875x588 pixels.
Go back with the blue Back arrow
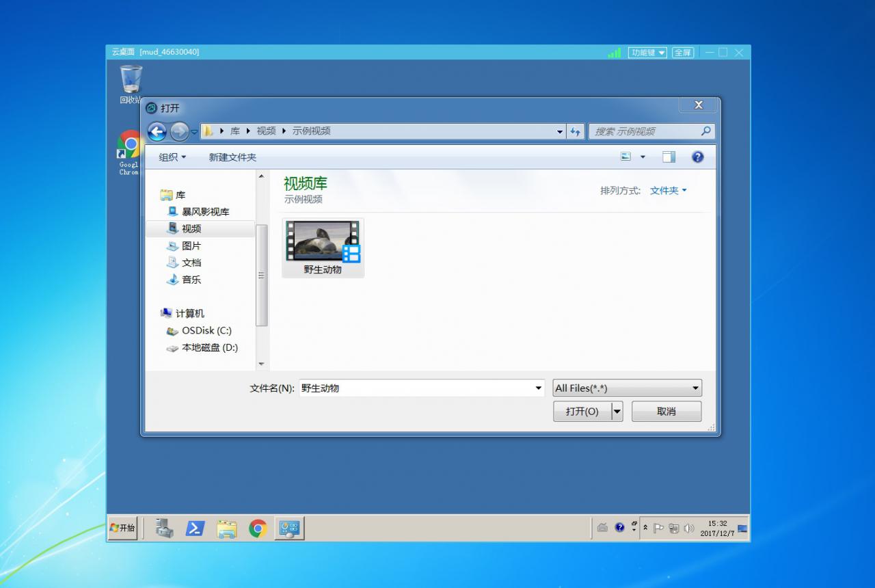(157, 131)
